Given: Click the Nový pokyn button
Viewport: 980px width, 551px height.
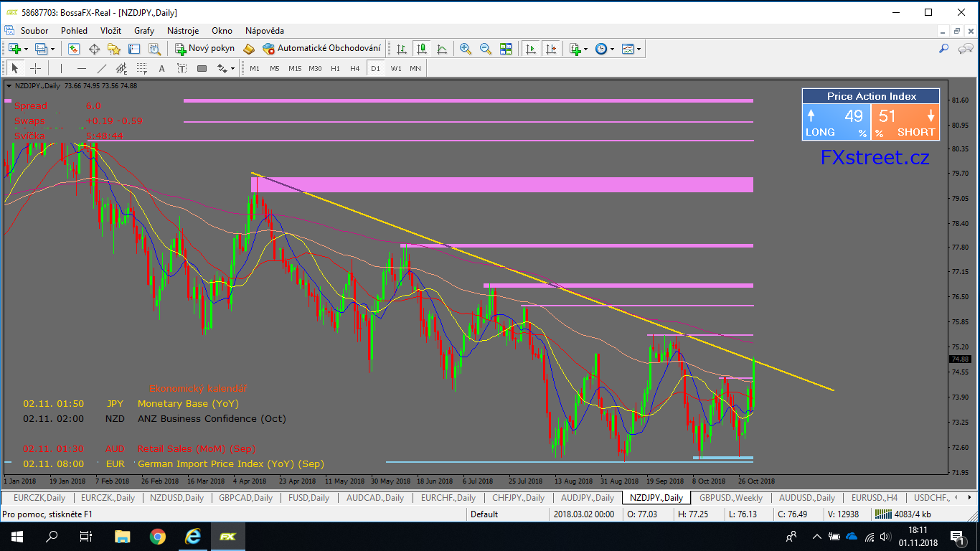Looking at the screenshot, I should [x=204, y=49].
